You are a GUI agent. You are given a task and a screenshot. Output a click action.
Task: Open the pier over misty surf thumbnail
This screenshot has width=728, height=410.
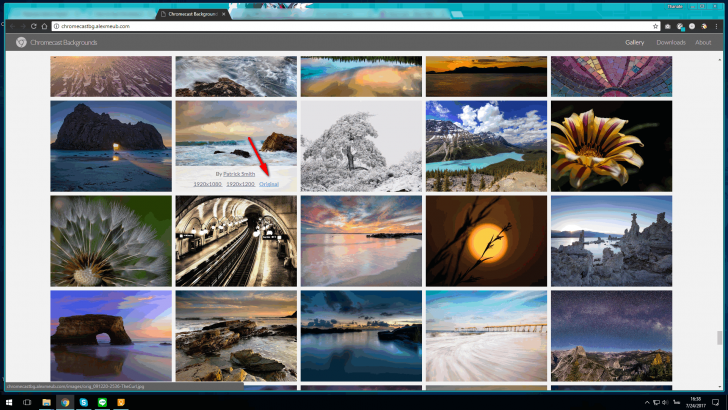(x=486, y=336)
